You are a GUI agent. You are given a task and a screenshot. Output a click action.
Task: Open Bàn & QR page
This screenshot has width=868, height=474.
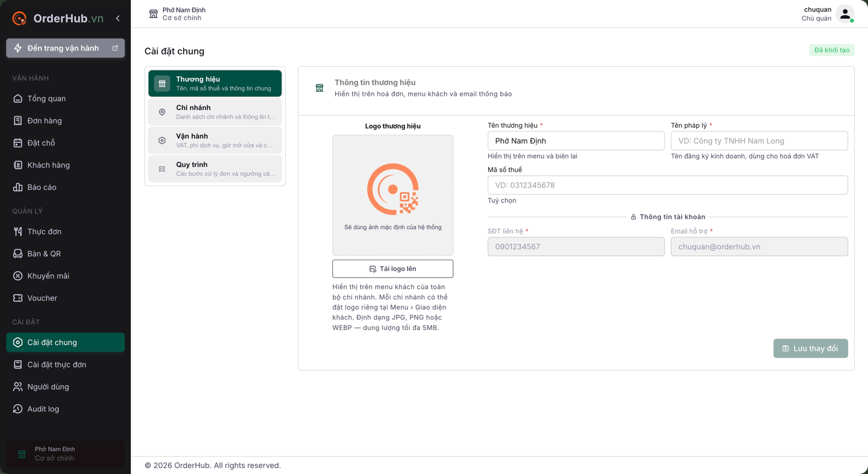tap(65, 254)
